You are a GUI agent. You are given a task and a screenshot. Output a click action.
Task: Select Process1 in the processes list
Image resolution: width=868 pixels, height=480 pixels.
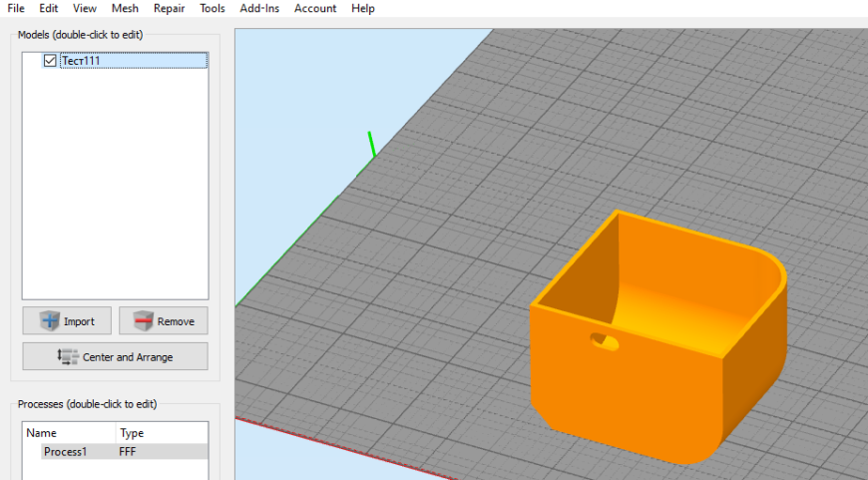tap(65, 452)
